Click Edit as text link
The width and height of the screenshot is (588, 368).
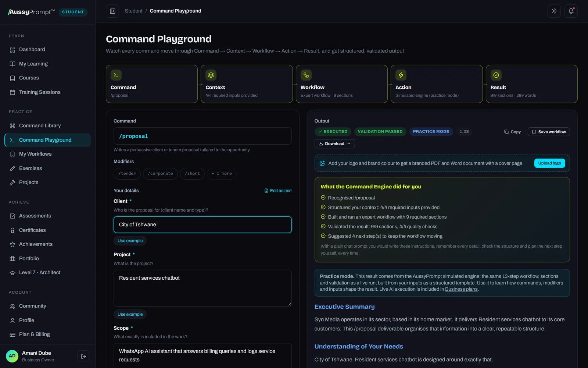278,191
